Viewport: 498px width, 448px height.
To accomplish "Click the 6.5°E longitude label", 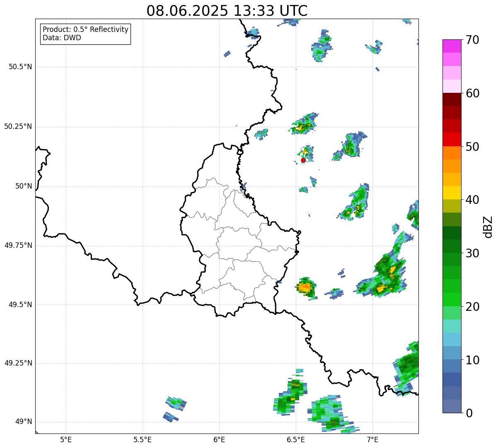I will pyautogui.click(x=296, y=439).
